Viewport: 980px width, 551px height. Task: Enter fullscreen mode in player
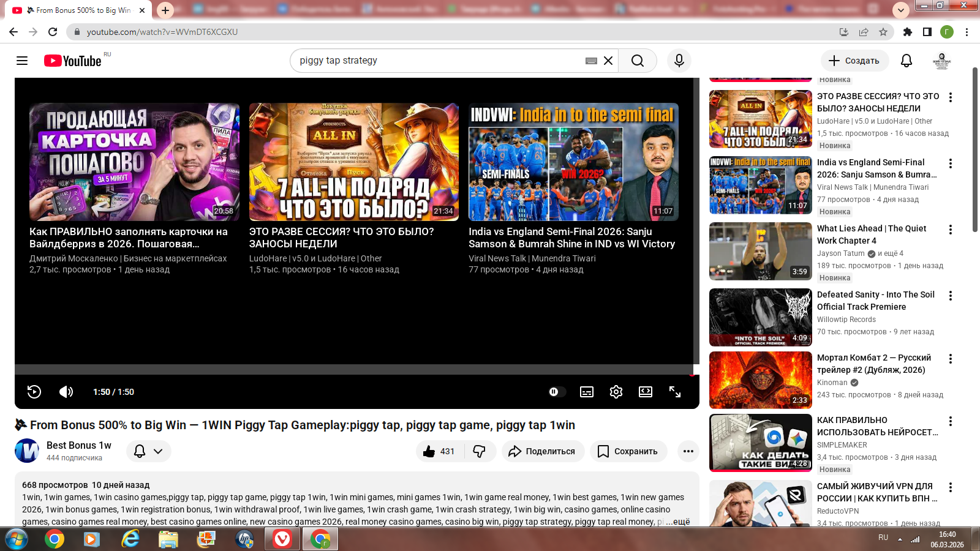click(675, 392)
